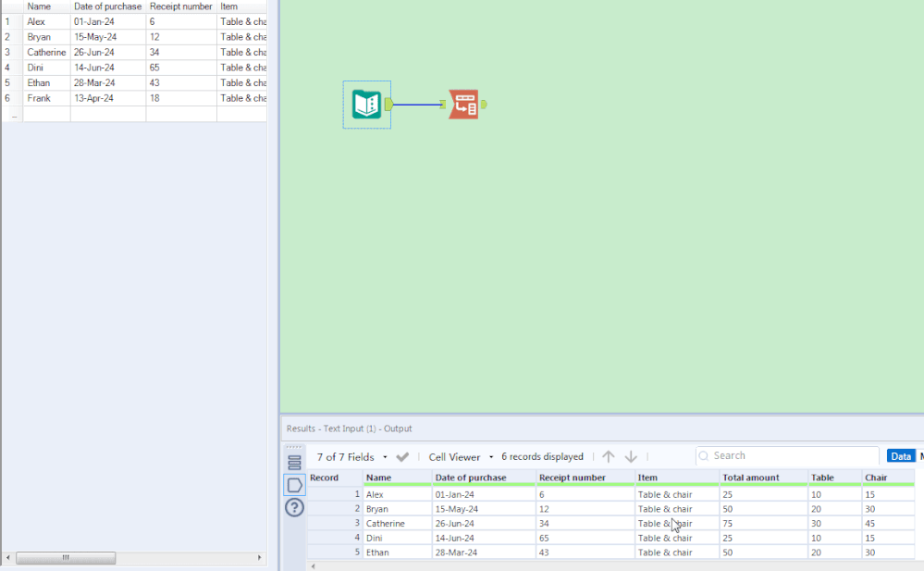
Task: Click config panel horizontal scrollbar thumb
Action: pyautogui.click(x=66, y=557)
